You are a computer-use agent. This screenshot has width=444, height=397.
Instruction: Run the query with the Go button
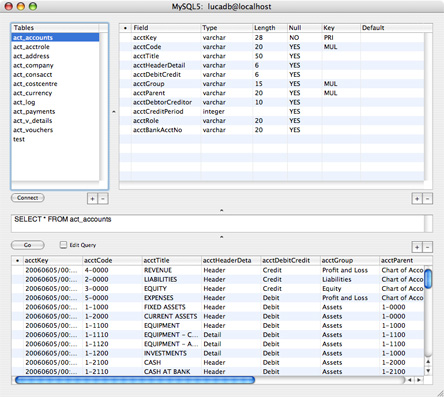point(28,245)
